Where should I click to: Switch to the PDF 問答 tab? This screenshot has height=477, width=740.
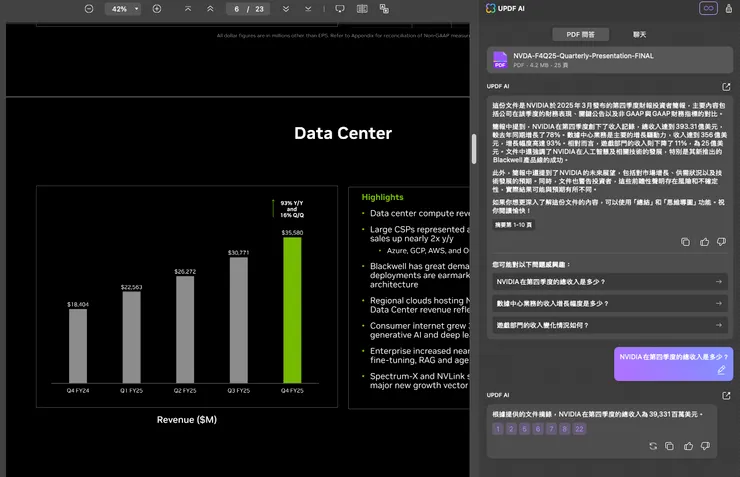tap(580, 34)
